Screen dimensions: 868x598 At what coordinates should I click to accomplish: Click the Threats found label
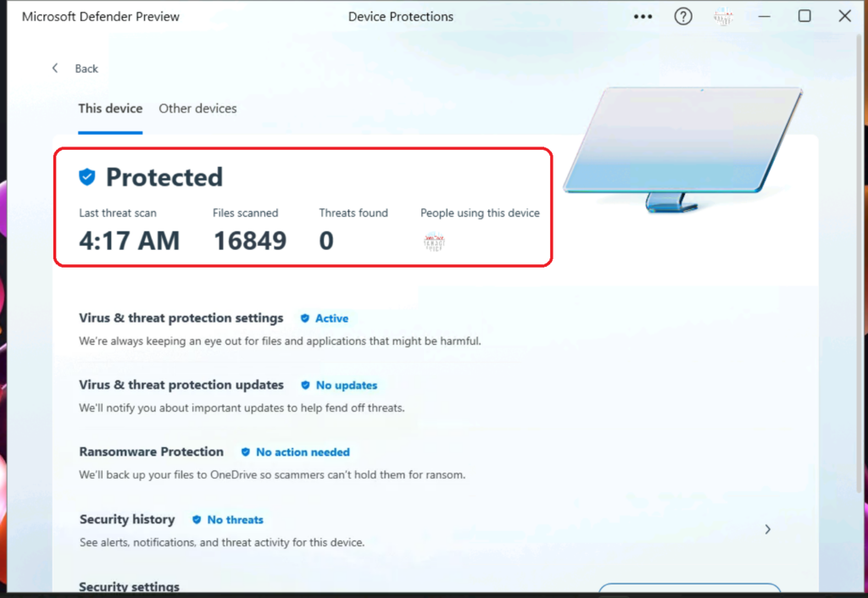point(353,213)
